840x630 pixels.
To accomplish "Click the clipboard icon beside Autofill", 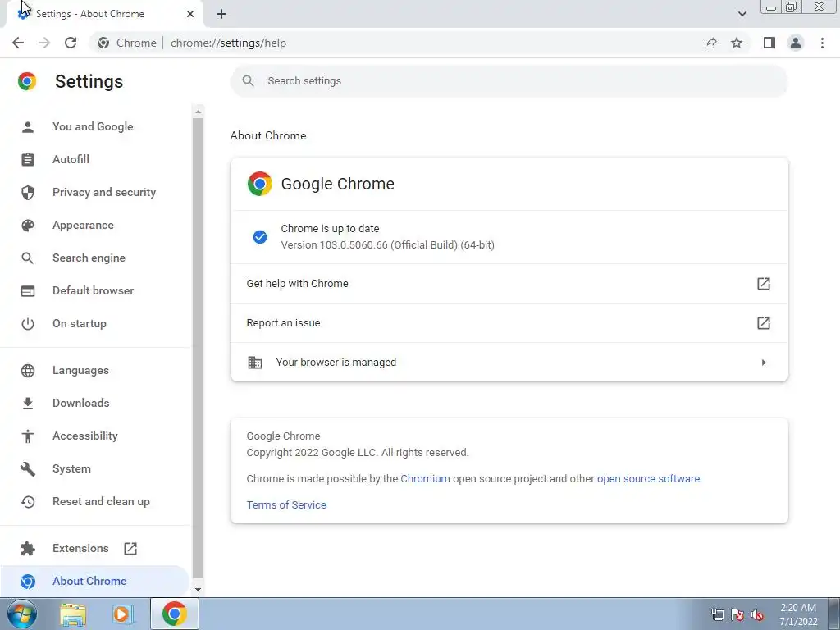I will pos(28,160).
